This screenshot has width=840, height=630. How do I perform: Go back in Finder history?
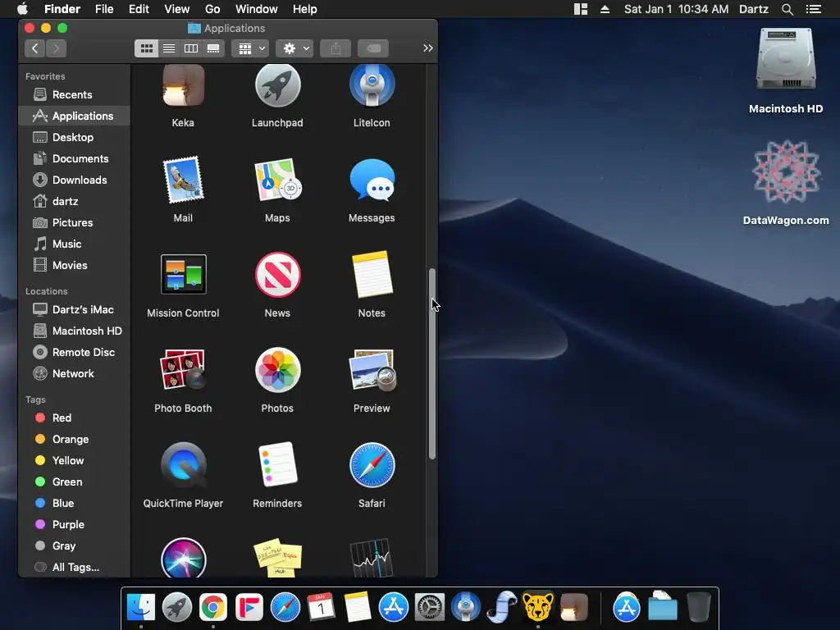click(34, 48)
